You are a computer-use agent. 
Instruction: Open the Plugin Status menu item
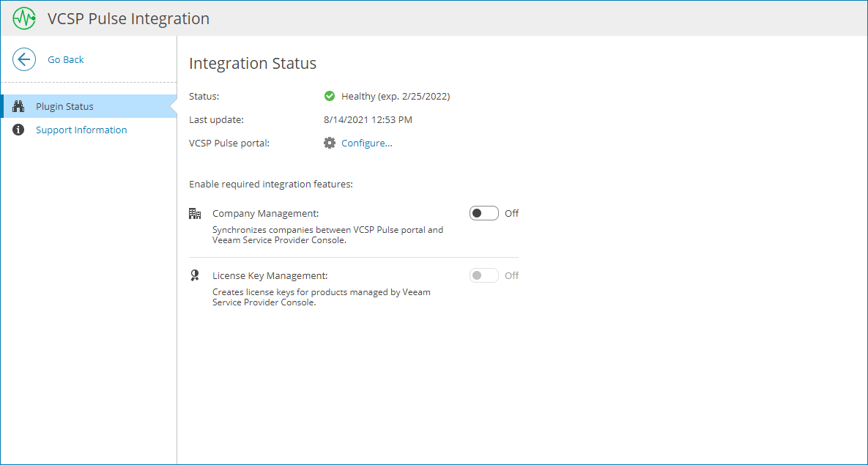point(89,106)
